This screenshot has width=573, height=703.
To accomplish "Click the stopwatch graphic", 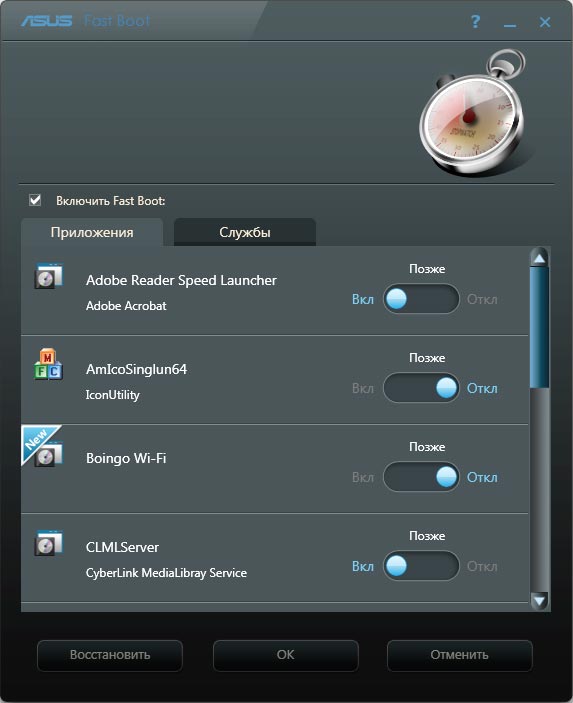I will pos(475,113).
